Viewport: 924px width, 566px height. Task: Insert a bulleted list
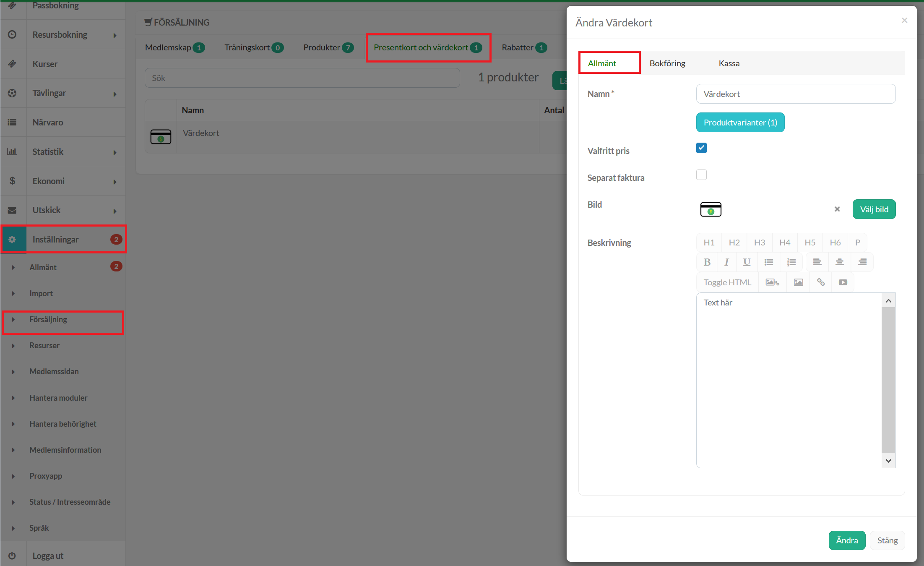pyautogui.click(x=768, y=262)
